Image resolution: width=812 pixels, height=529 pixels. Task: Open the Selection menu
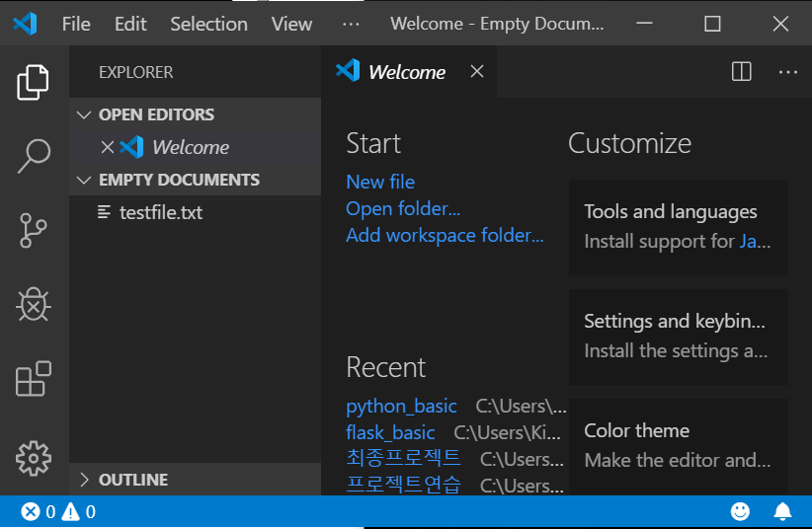208,24
